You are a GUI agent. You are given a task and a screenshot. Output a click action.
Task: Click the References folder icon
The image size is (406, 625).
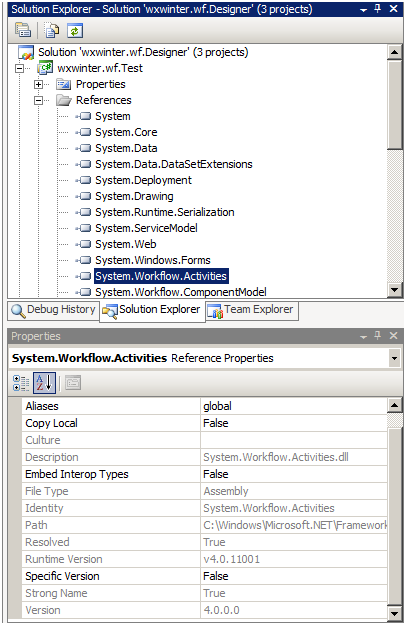(64, 100)
